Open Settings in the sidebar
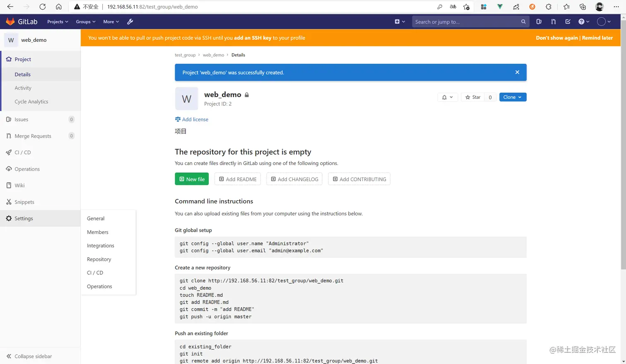The height and width of the screenshot is (364, 626). tap(40, 218)
